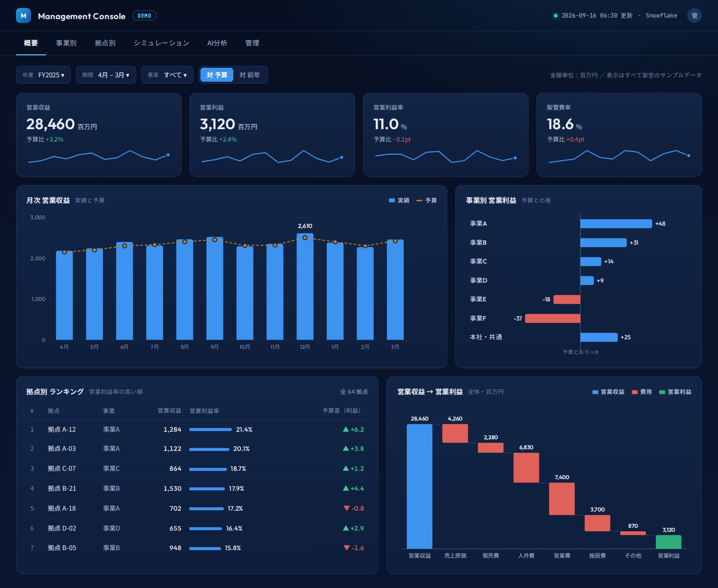Click the 実績 legend marker in monthly chart
Screen dimensions: 718x588
(x=392, y=201)
